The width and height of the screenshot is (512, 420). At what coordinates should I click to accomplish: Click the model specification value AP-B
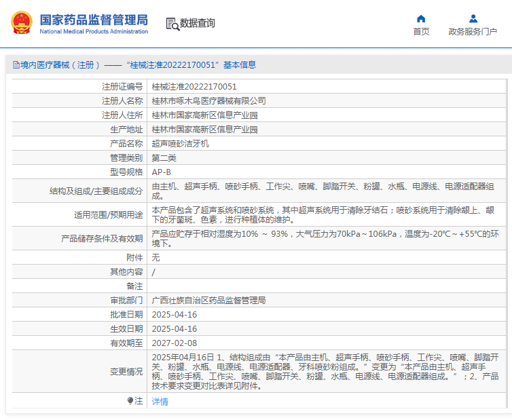point(162,172)
